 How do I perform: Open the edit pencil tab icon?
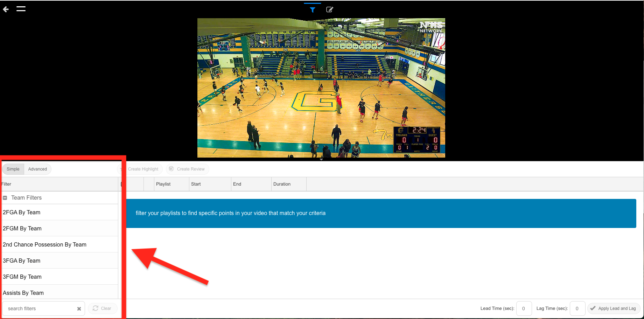point(329,10)
